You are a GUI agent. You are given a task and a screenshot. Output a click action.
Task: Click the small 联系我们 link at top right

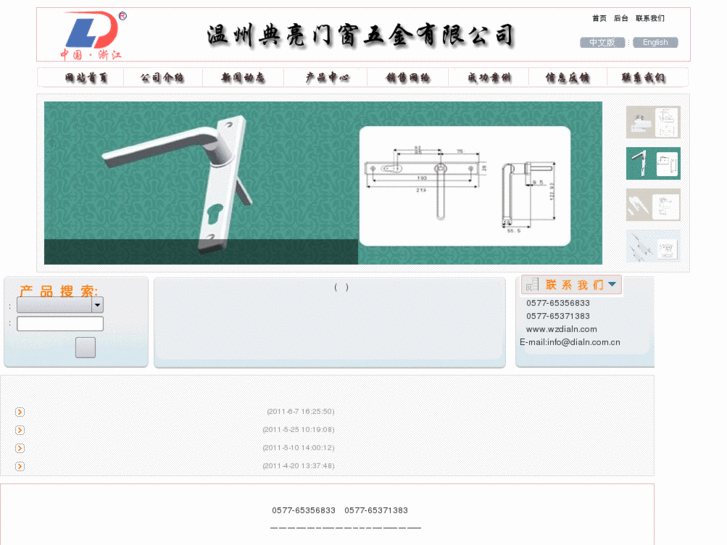coord(650,18)
